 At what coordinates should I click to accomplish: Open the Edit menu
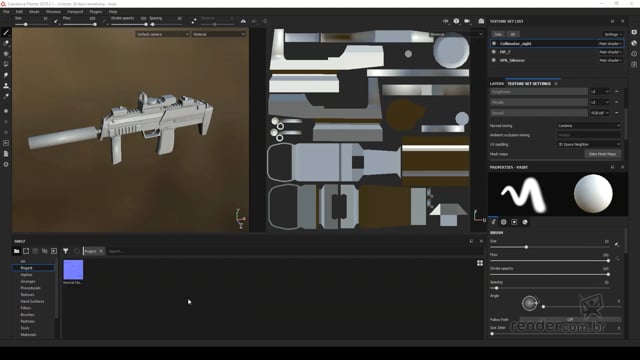click(19, 12)
